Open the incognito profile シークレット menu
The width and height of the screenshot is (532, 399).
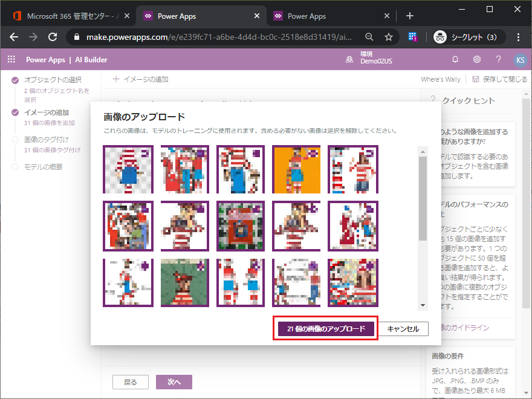click(465, 37)
